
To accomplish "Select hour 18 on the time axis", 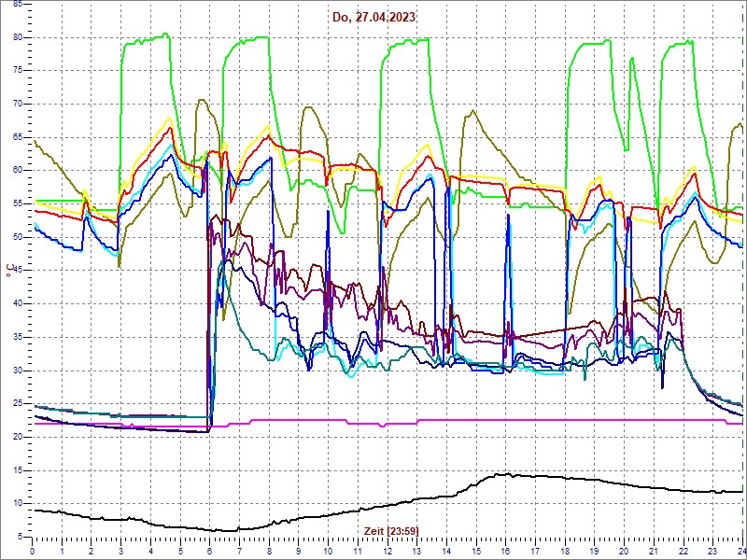I will coord(564,552).
